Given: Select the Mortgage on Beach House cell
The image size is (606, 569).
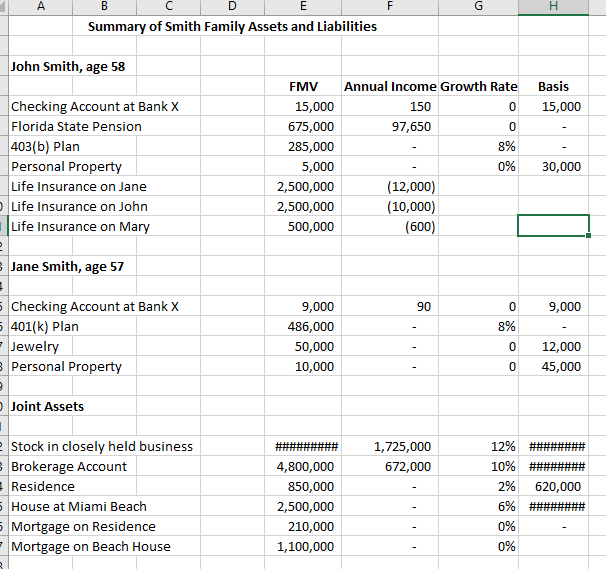Looking at the screenshot, I should [x=90, y=547].
